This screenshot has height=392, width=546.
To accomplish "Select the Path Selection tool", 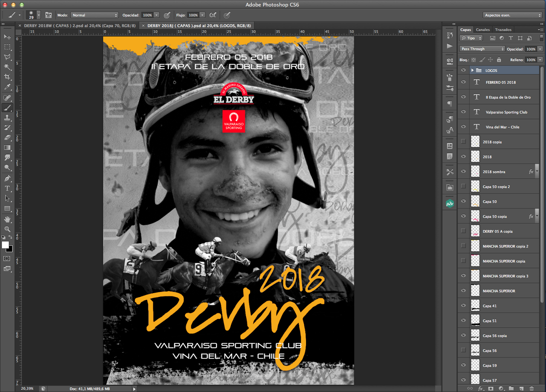I will pyautogui.click(x=7, y=198).
